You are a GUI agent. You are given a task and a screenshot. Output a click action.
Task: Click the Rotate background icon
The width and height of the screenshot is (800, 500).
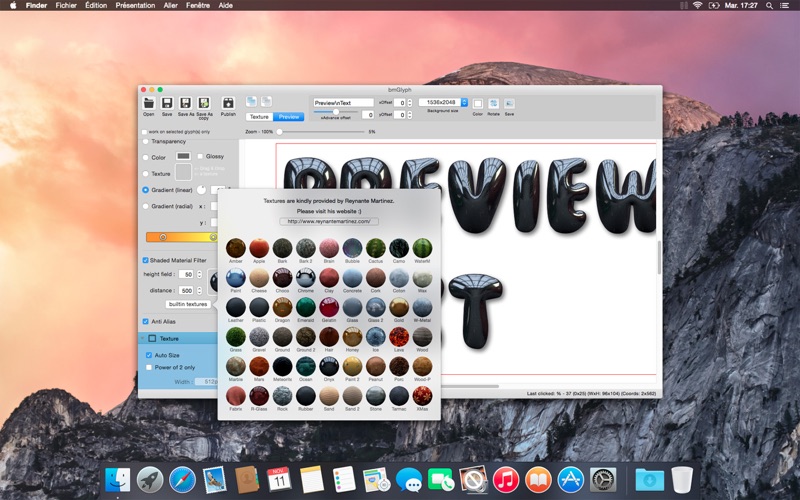click(493, 104)
